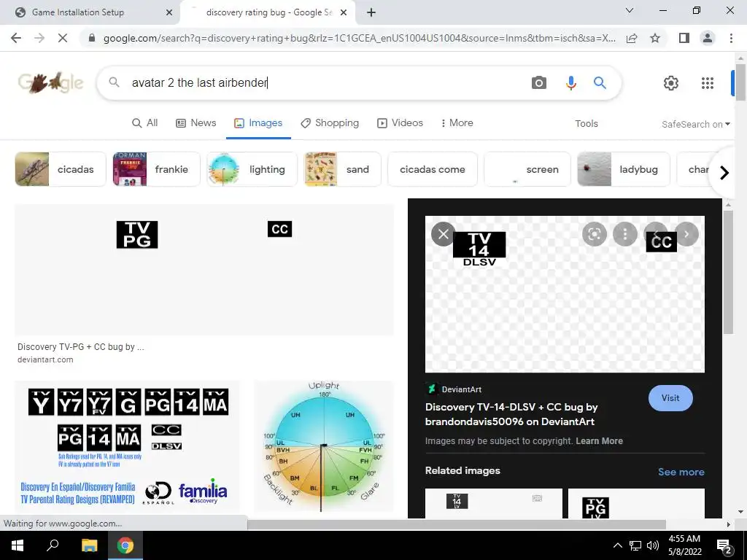Select the frankie suggestion chip

(x=157, y=169)
